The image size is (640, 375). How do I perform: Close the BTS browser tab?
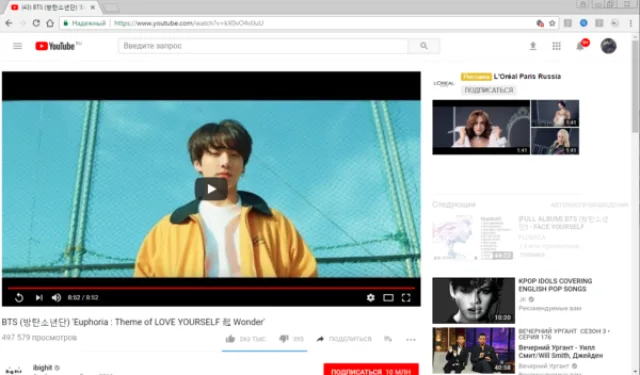pos(93,7)
